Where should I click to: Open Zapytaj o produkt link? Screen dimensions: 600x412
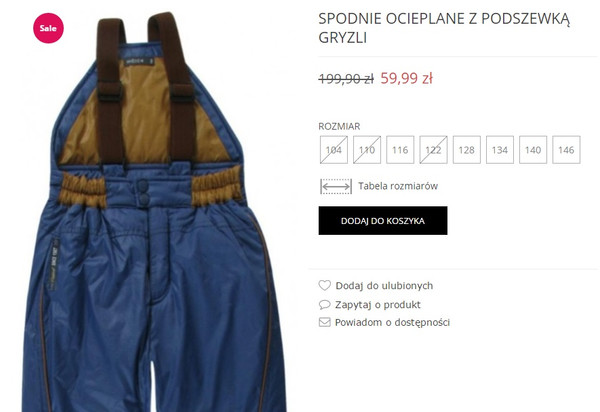378,305
